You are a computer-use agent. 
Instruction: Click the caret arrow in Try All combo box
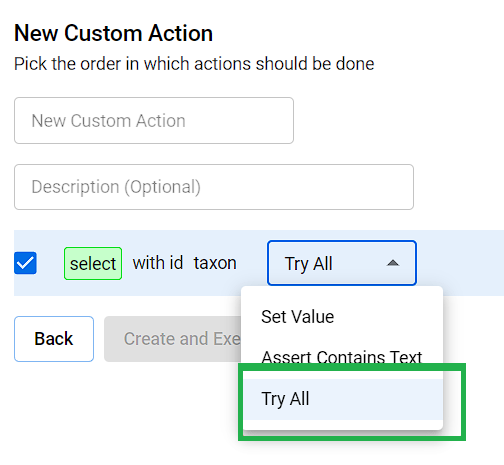[x=393, y=263]
